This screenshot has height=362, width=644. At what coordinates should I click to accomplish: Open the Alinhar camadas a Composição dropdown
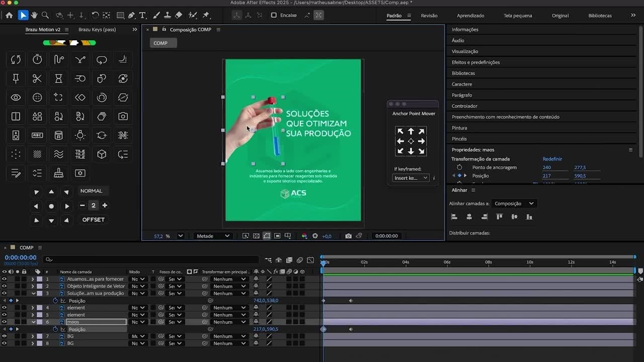(514, 204)
